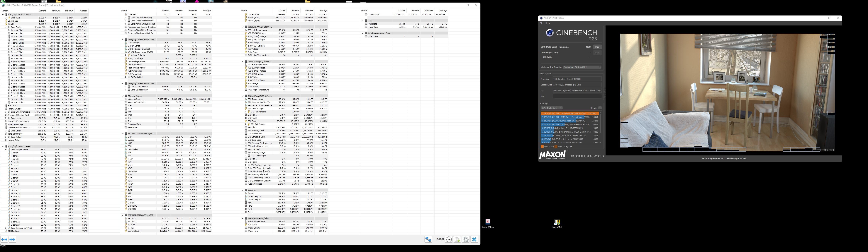Open Corp-Wifi desktop shortcut icon
The width and height of the screenshot is (868, 252).
[x=488, y=222]
